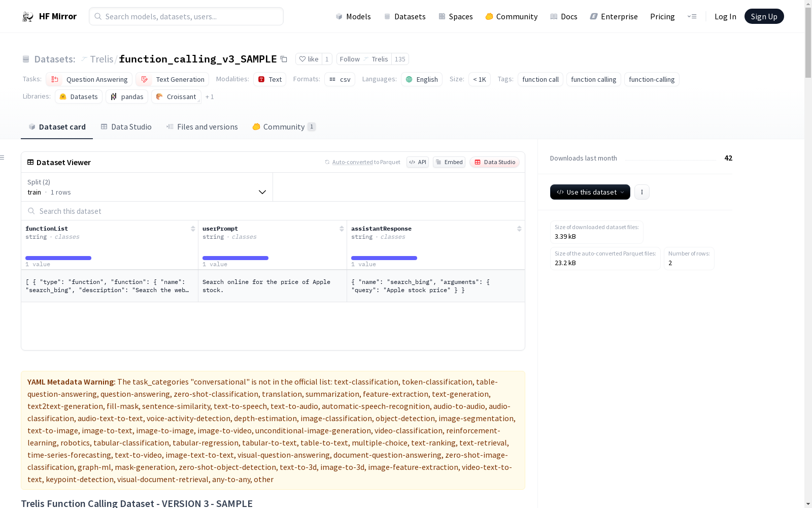Viewport: 812px width, 508px height.
Task: Show the +1 additional libraries
Action: (210, 97)
